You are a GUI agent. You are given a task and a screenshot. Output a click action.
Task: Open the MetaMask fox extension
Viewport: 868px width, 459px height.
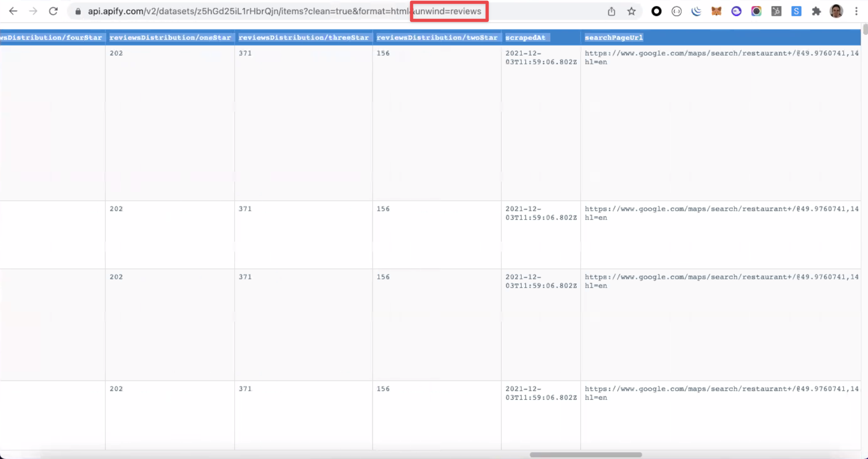[x=716, y=11]
